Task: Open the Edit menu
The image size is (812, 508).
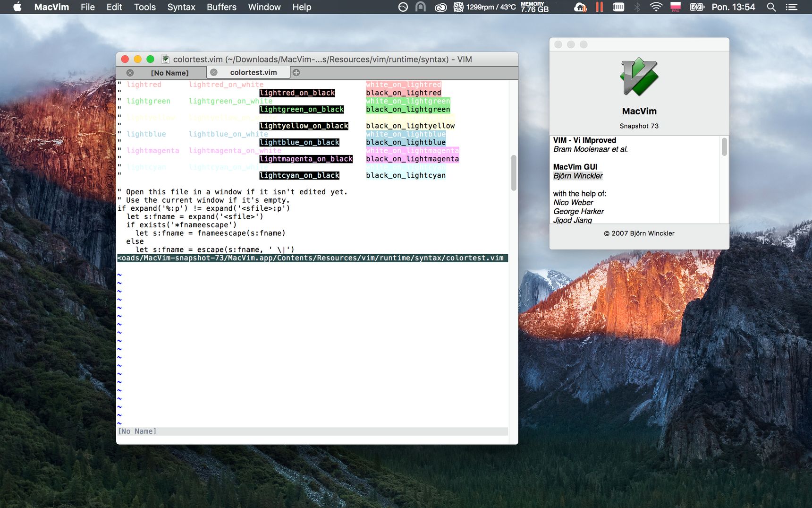Action: 114,7
